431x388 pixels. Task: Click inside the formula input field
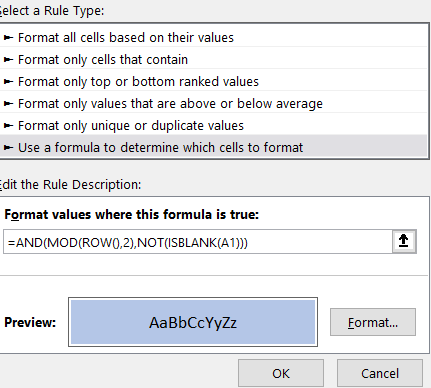click(x=198, y=242)
